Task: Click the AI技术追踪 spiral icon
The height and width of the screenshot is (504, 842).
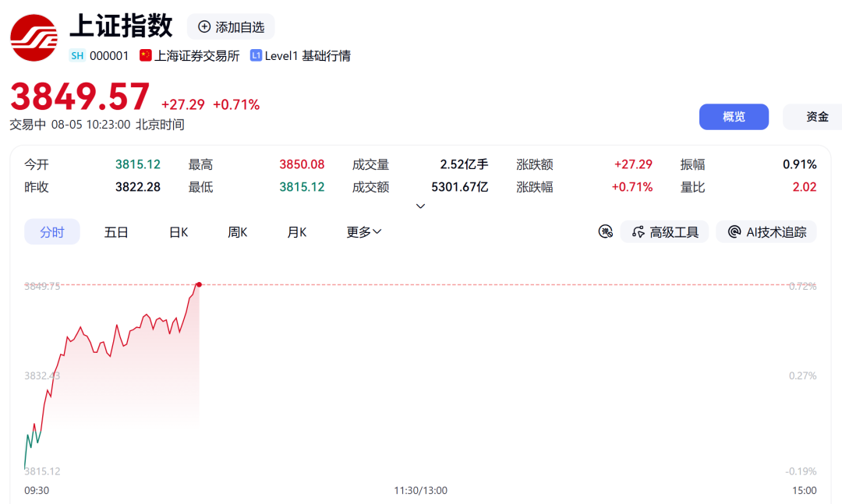Action: (x=734, y=232)
